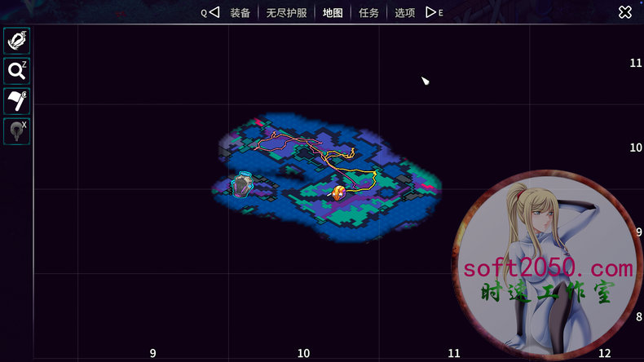
Task: Click the orange player marker on map
Action: click(x=337, y=192)
